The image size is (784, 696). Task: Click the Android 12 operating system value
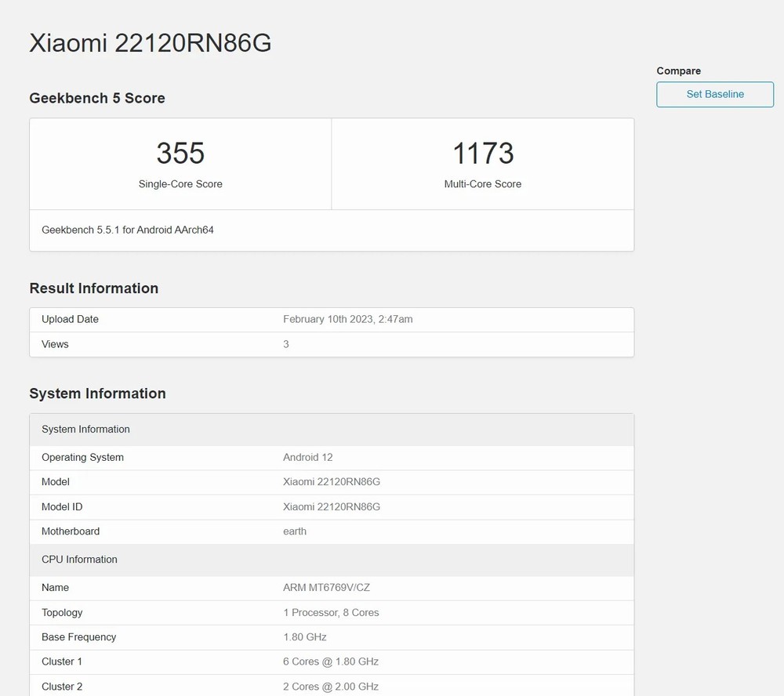tap(308, 457)
